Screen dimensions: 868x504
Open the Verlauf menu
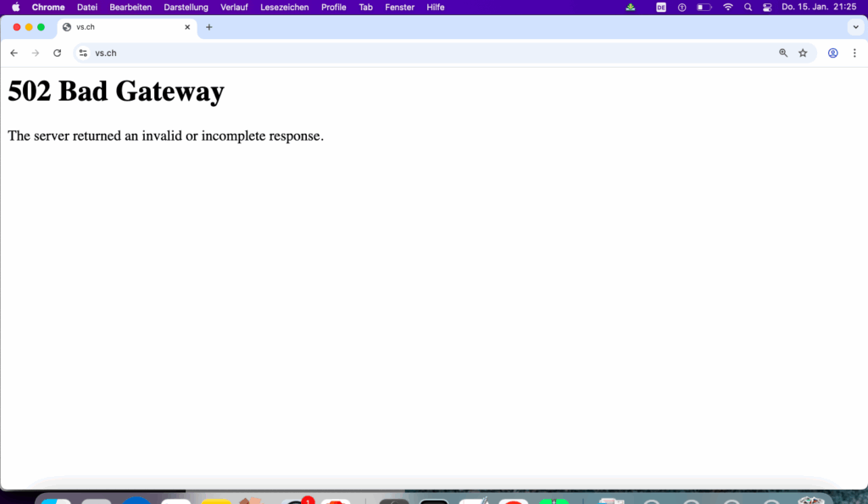(234, 7)
